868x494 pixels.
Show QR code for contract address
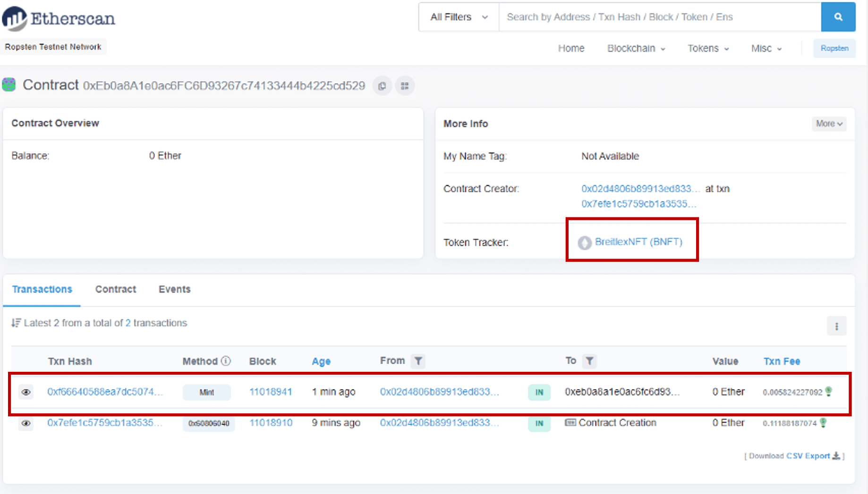pos(405,86)
